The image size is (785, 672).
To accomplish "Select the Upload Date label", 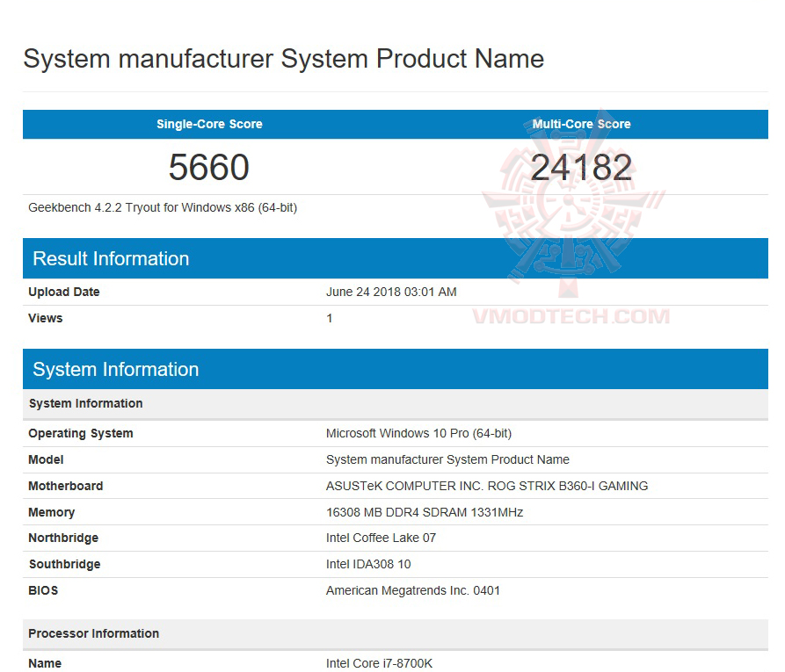I will click(x=64, y=292).
